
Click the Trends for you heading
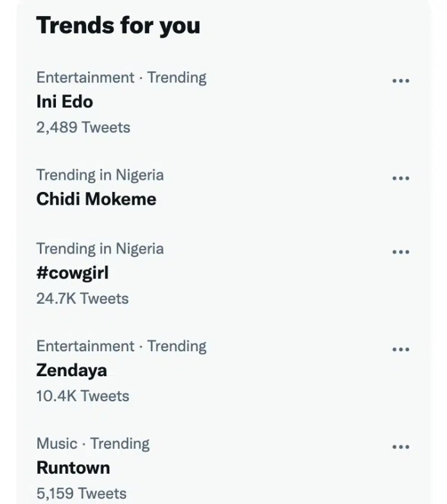pos(118,25)
